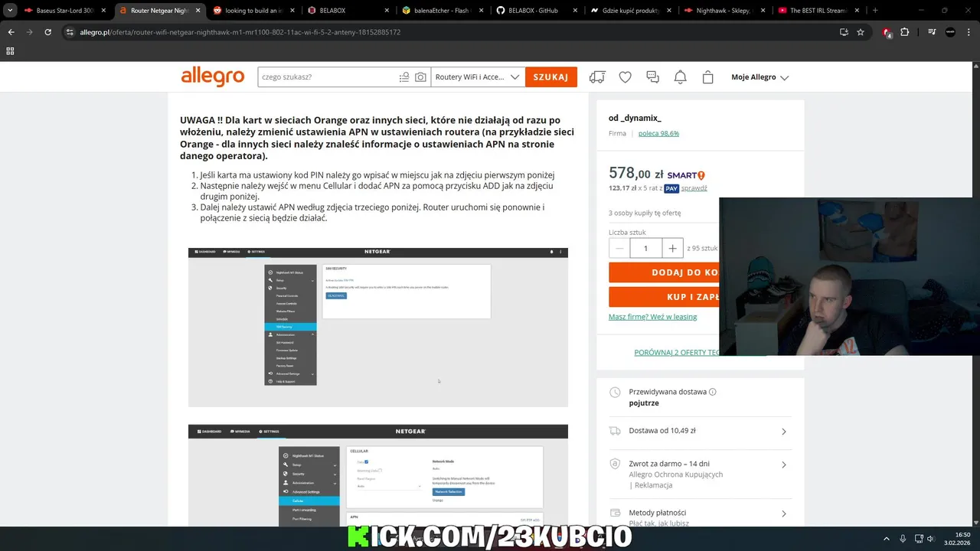Open the browser profile avatar

(950, 32)
